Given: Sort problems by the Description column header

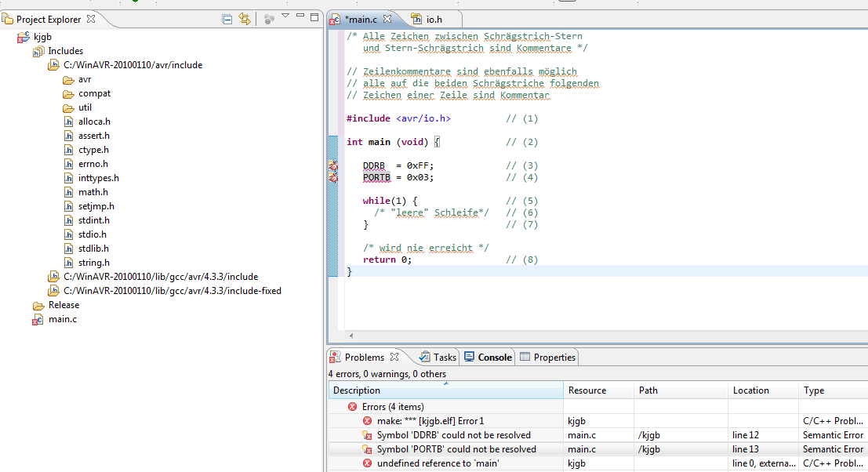Looking at the screenshot, I should pos(445,390).
